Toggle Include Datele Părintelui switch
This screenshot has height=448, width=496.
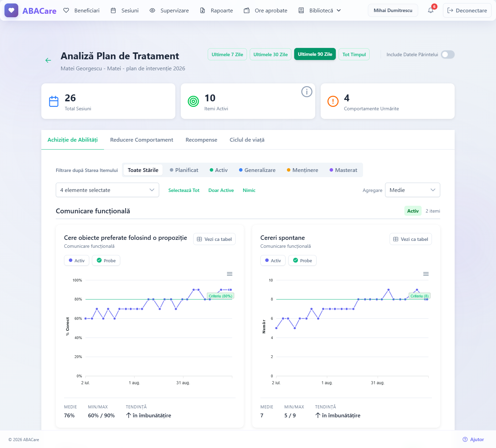pos(448,54)
